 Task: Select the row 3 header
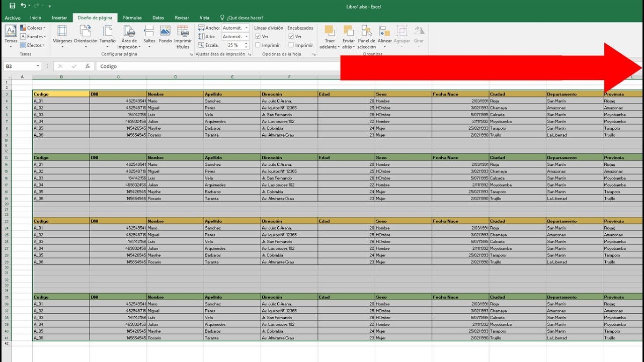6,94
